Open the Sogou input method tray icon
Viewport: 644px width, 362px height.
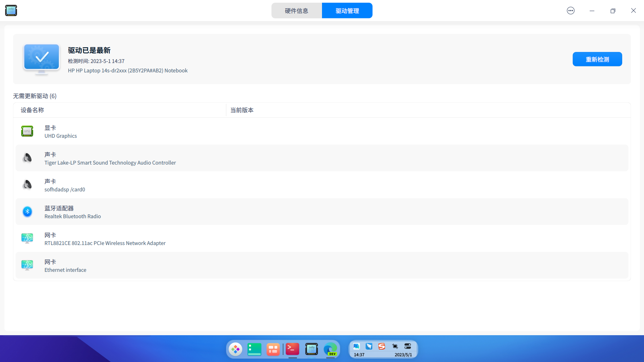click(x=382, y=346)
